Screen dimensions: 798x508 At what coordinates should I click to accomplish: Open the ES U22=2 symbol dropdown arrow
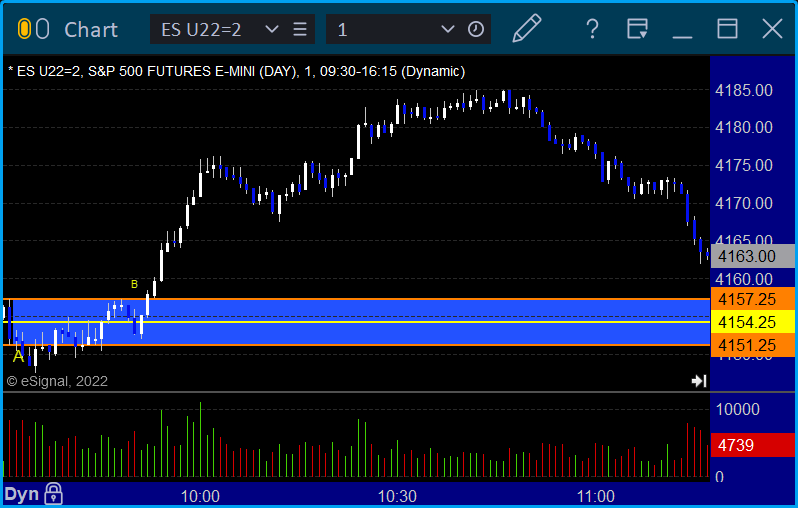(272, 29)
